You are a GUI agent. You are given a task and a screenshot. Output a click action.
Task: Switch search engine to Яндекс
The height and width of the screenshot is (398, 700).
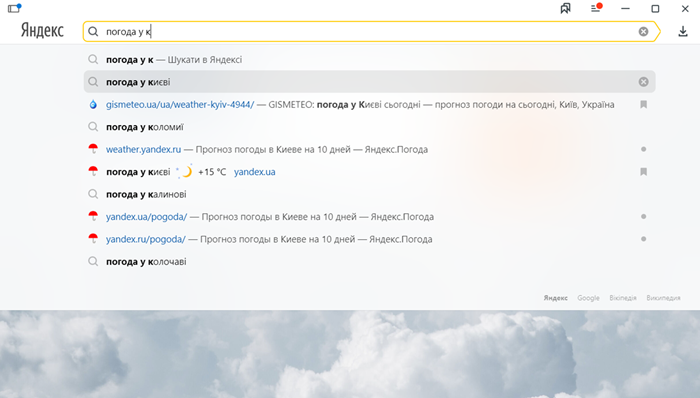point(555,298)
